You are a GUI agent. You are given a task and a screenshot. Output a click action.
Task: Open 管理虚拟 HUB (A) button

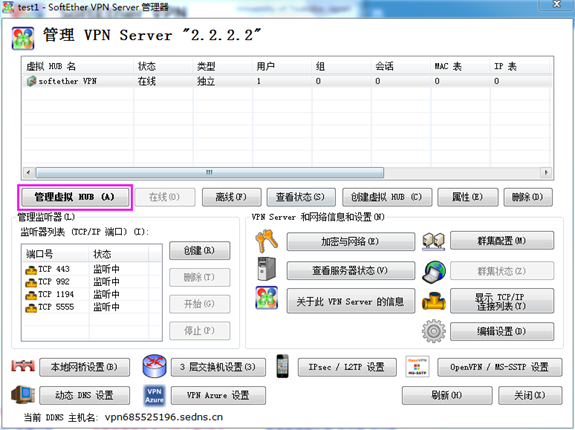tap(75, 197)
